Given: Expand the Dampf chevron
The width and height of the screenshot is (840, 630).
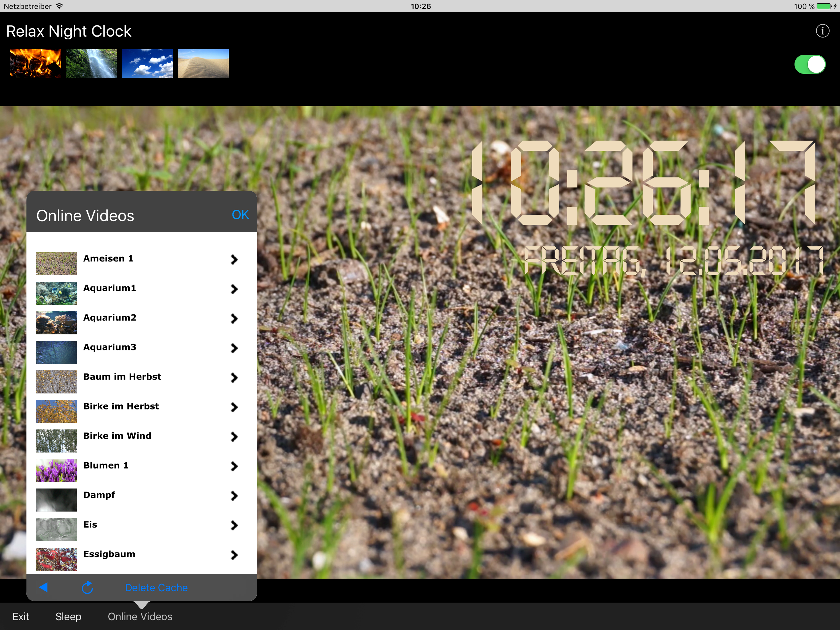Looking at the screenshot, I should (234, 496).
